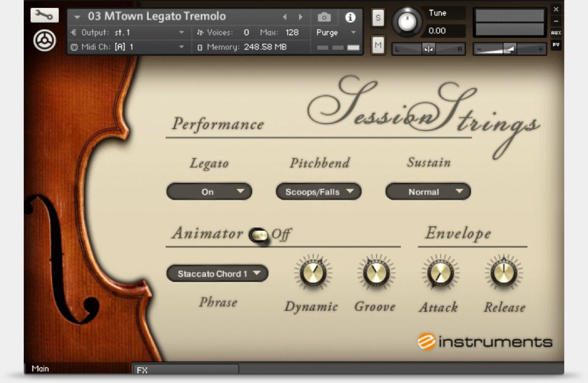This screenshot has width=588, height=383.
Task: Toggle the Animator on/off switch
Action: click(x=259, y=235)
